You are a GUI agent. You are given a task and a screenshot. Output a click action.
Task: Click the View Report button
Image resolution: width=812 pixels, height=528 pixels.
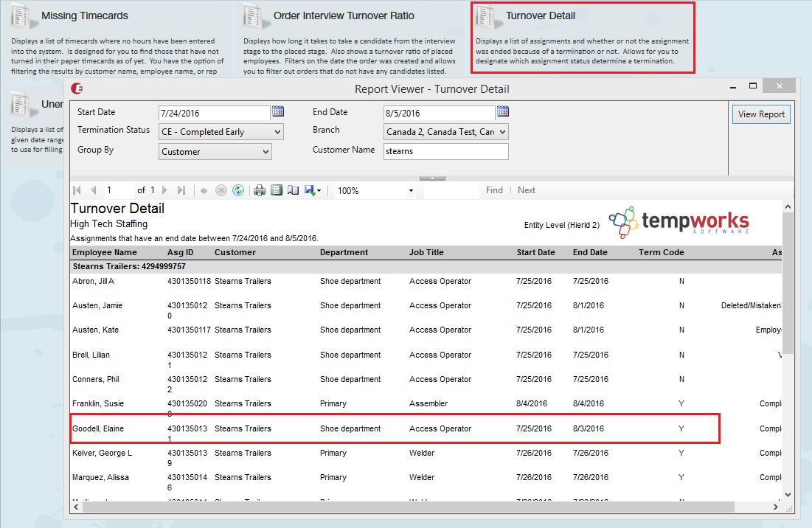[762, 114]
